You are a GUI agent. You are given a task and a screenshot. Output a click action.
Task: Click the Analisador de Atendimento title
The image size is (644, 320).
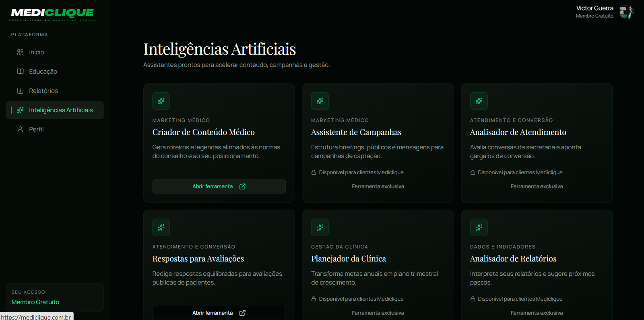pos(518,132)
